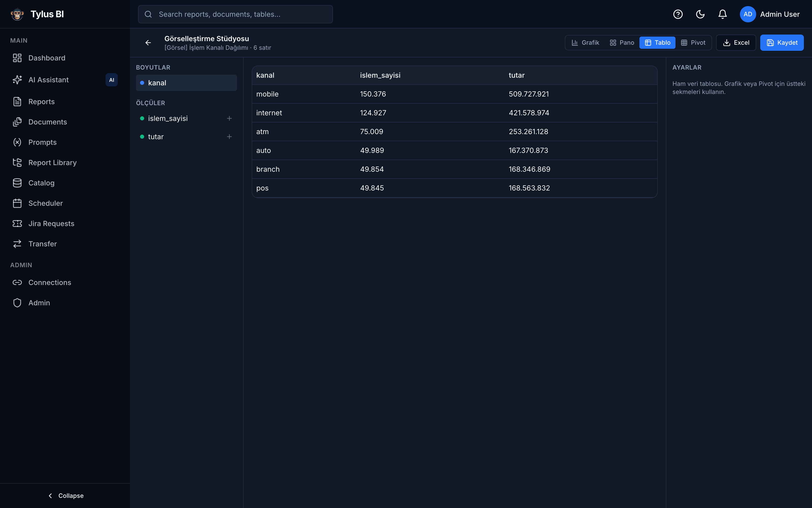Screen dimensions: 812x508
Task: Click the Admin User name
Action: pos(780,14)
